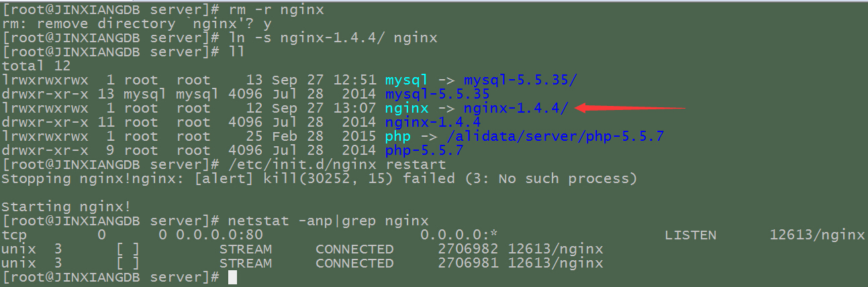This screenshot has height=287, width=868.
Task: Click the 'total 12' output line
Action: tap(32, 66)
